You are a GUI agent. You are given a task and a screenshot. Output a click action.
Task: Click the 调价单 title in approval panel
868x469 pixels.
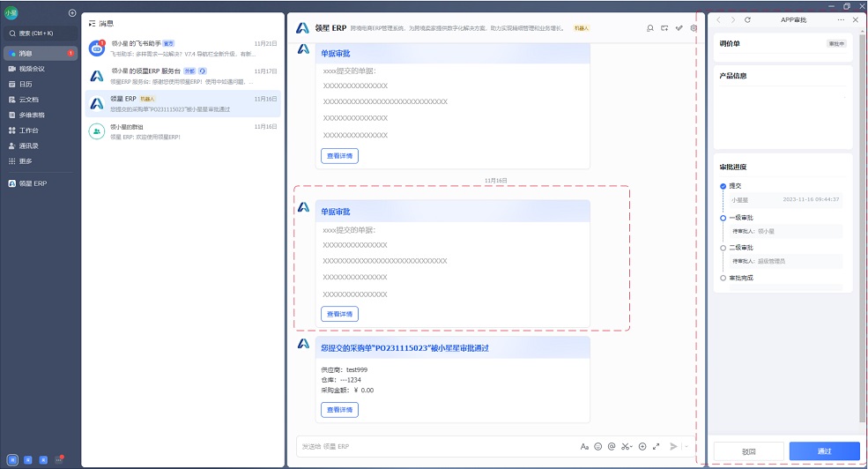(730, 44)
